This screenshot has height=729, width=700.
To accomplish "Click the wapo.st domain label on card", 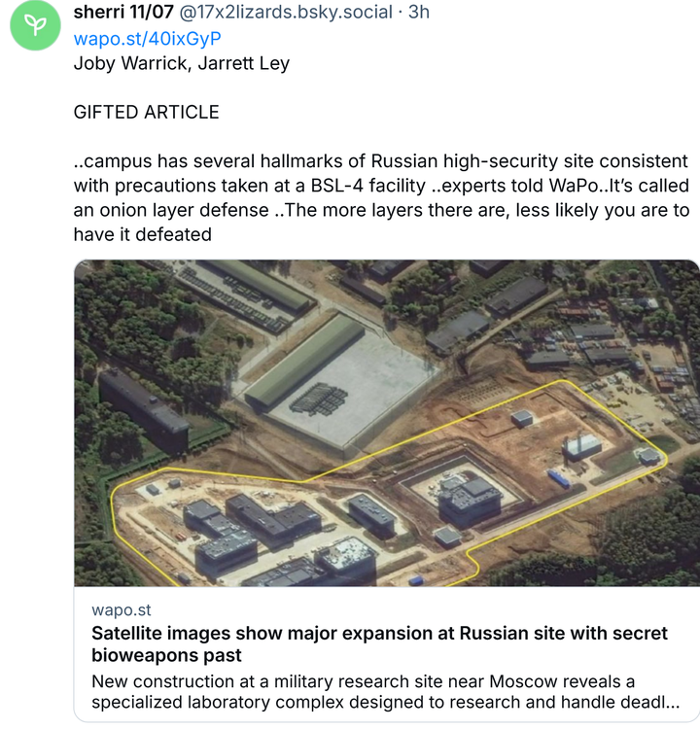I will point(122,609).
